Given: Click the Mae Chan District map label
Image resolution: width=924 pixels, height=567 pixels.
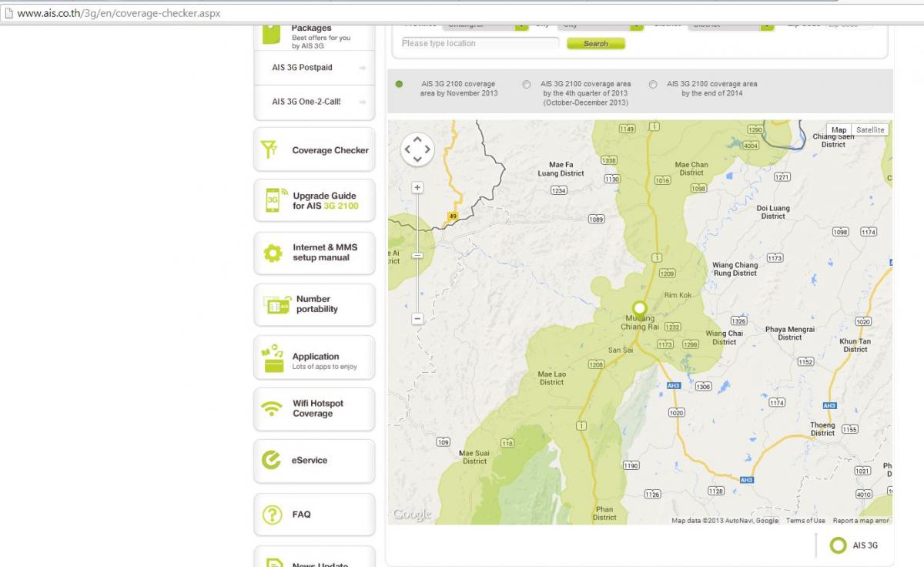Looking at the screenshot, I should 691,169.
